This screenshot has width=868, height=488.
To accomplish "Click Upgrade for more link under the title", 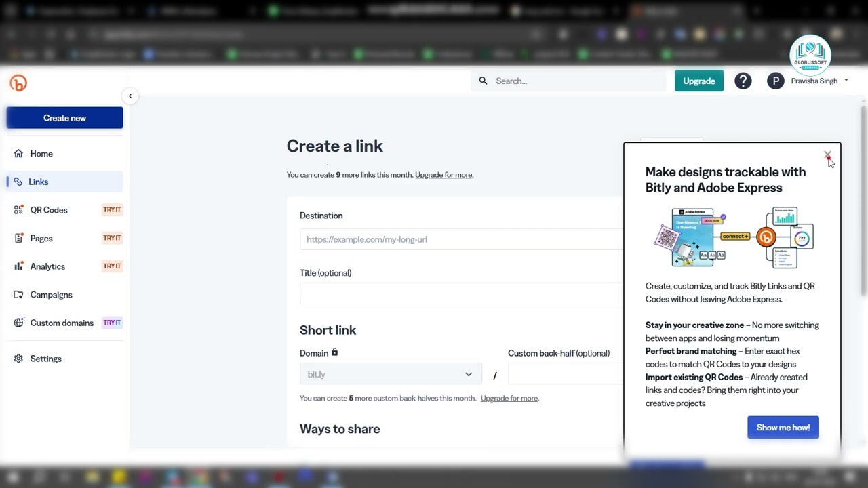I will pyautogui.click(x=443, y=175).
